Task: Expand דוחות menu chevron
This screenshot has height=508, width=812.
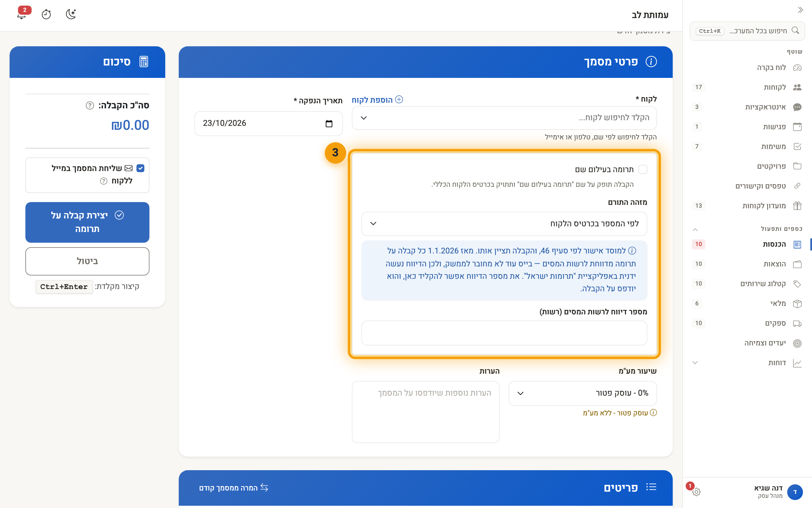Action: (695, 363)
